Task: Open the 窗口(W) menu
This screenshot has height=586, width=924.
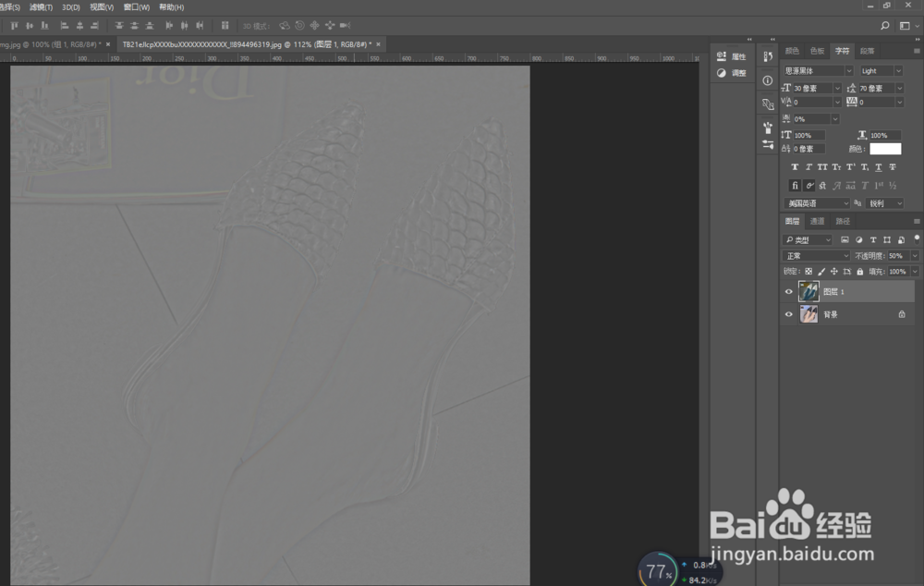Action: 136,7
